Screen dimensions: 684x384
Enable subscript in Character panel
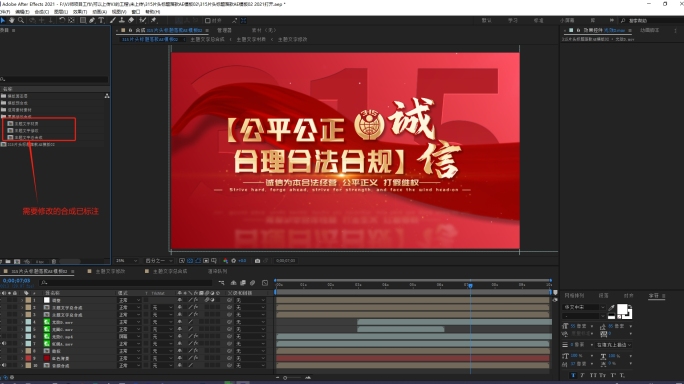[x=622, y=375]
